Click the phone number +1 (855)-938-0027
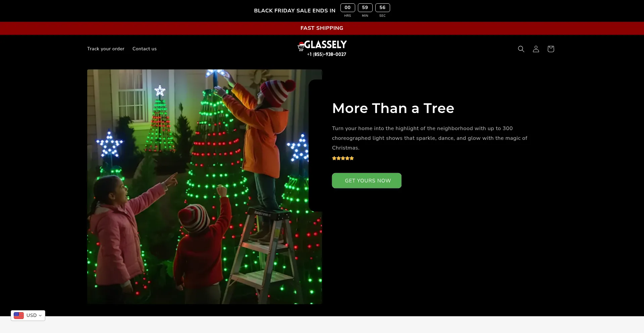 [327, 54]
